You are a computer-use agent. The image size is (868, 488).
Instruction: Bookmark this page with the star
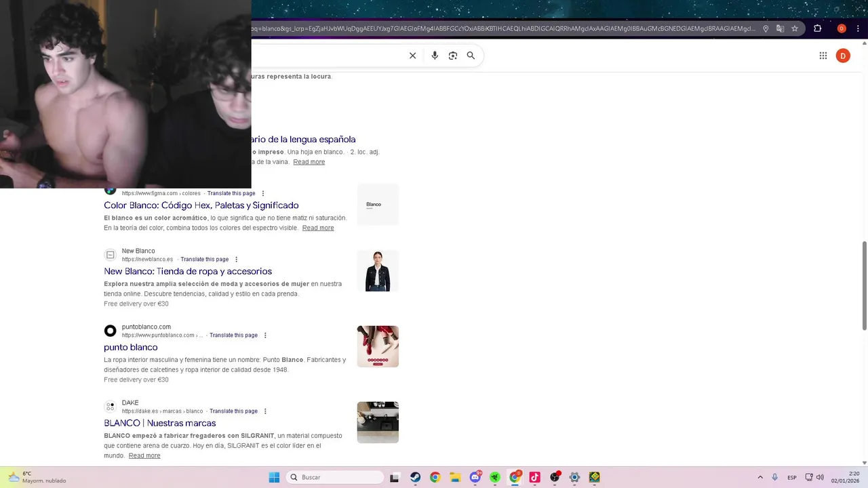coord(795,28)
